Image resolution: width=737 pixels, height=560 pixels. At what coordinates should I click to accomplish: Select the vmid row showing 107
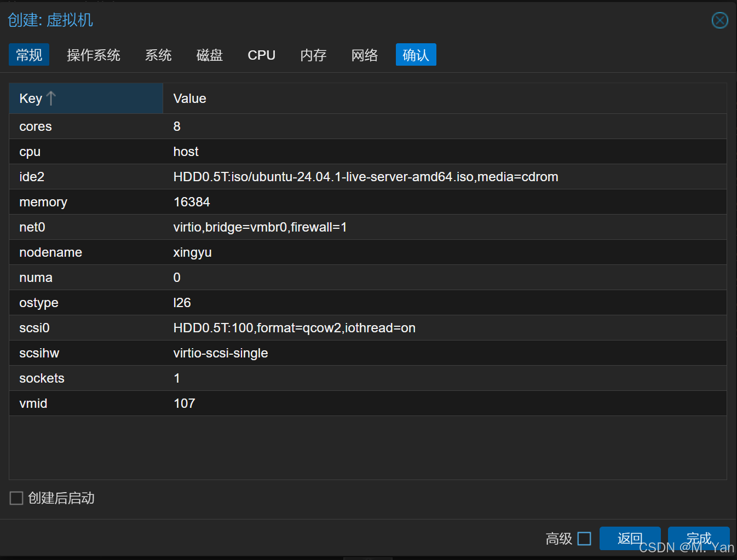coord(219,403)
